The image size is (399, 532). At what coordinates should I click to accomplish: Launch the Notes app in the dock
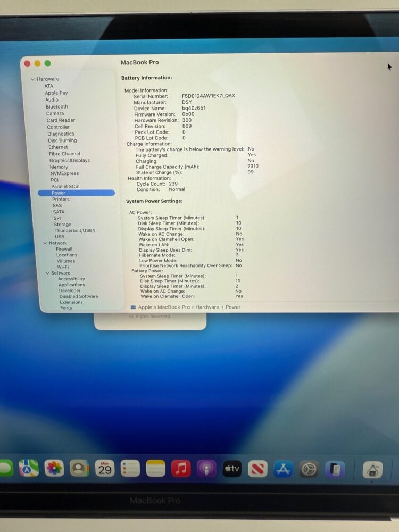pyautogui.click(x=156, y=468)
